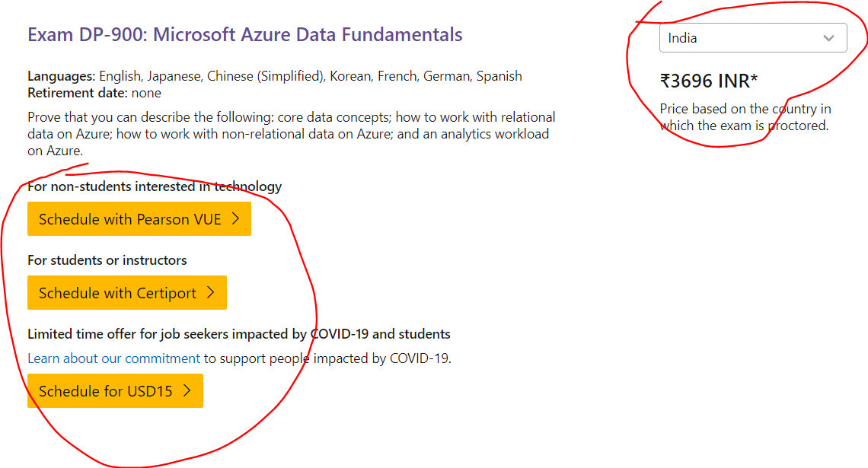Click the Languages label
This screenshot has height=468, width=868.
click(62, 76)
